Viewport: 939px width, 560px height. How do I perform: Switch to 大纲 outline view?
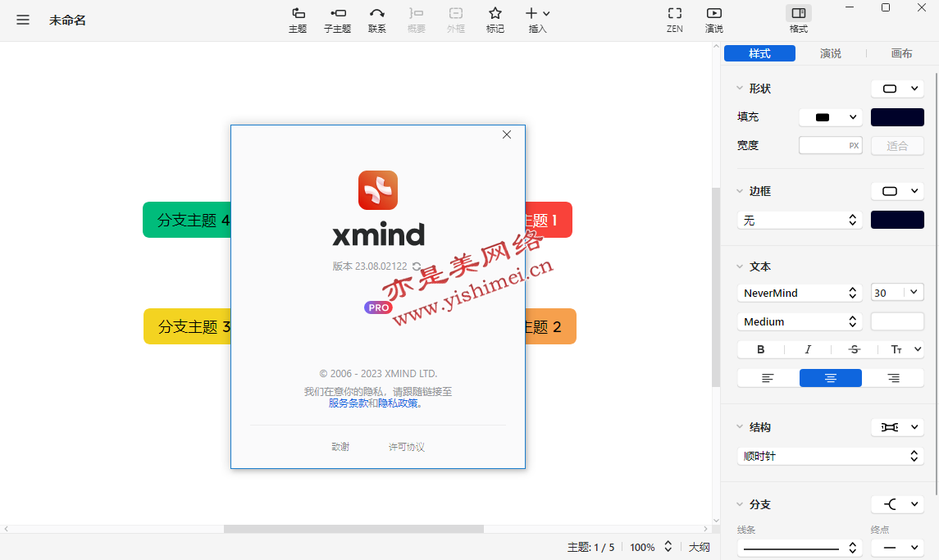click(x=699, y=547)
